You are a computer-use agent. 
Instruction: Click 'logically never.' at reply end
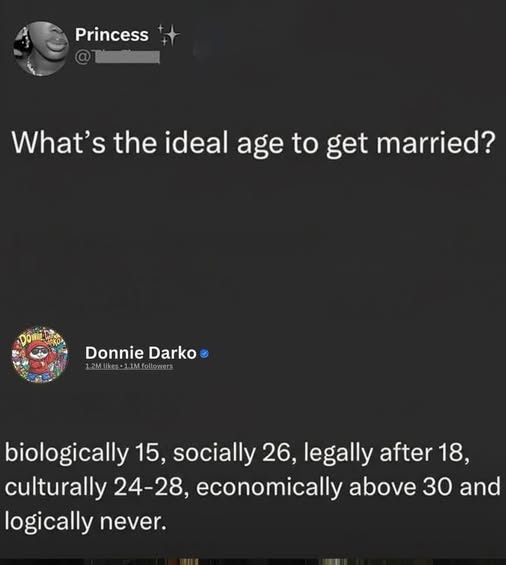point(86,521)
